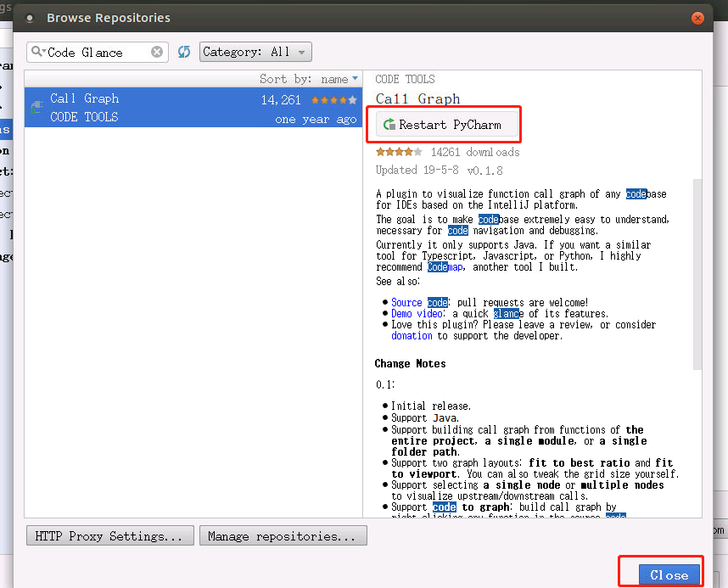The image size is (728, 588).
Task: Click the description panel vertical scrollbar
Action: (697, 274)
